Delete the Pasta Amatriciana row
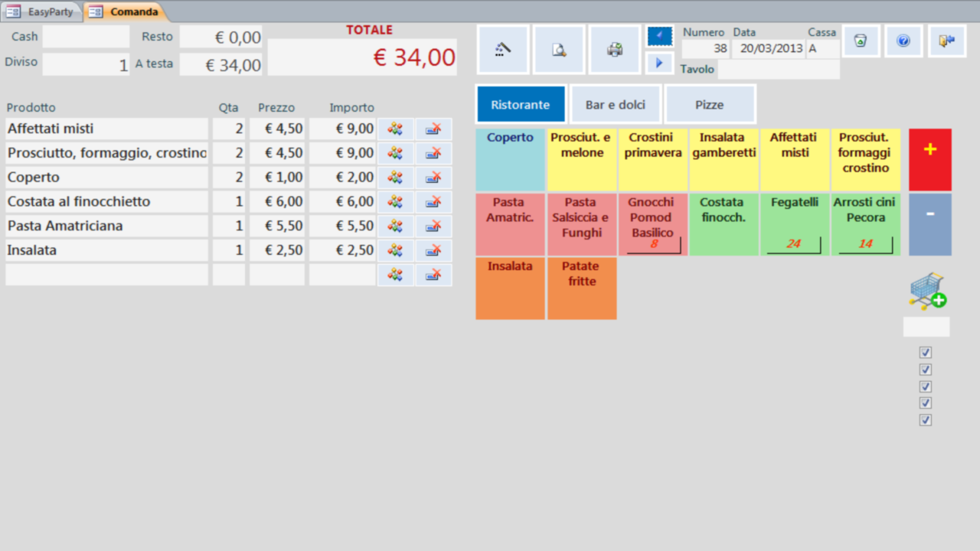This screenshot has height=551, width=980. coord(433,227)
